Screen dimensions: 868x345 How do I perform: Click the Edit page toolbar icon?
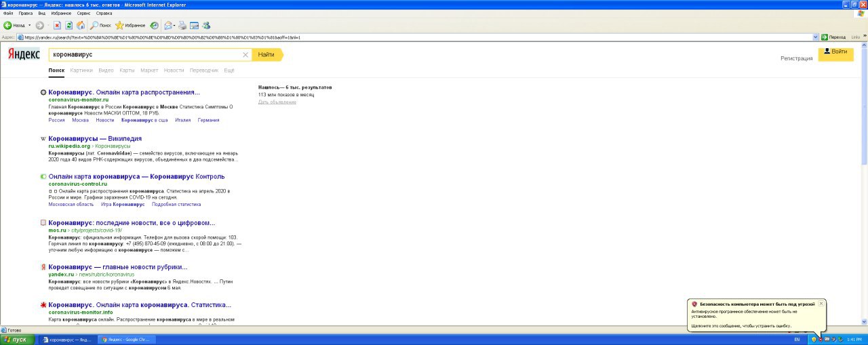(x=194, y=25)
